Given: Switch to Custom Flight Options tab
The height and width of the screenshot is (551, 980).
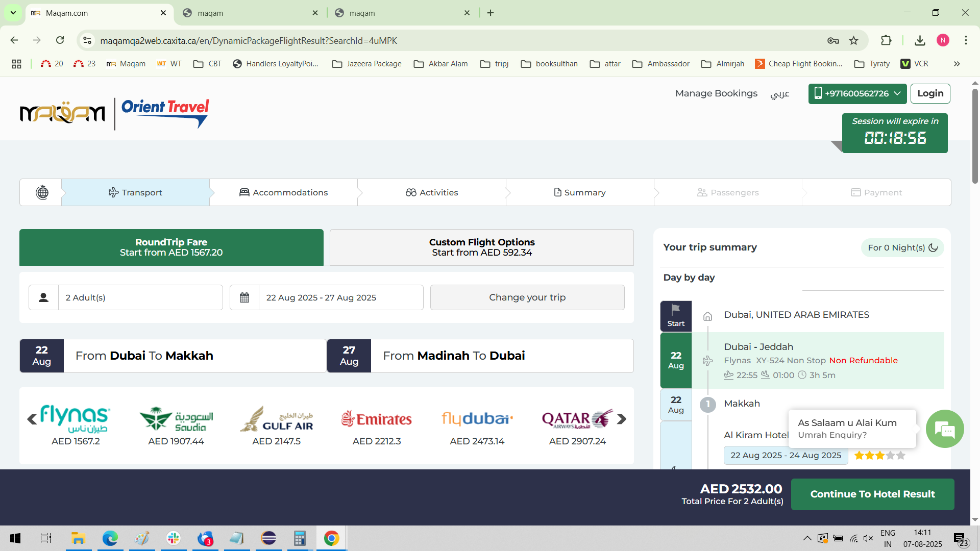Looking at the screenshot, I should coord(481,247).
